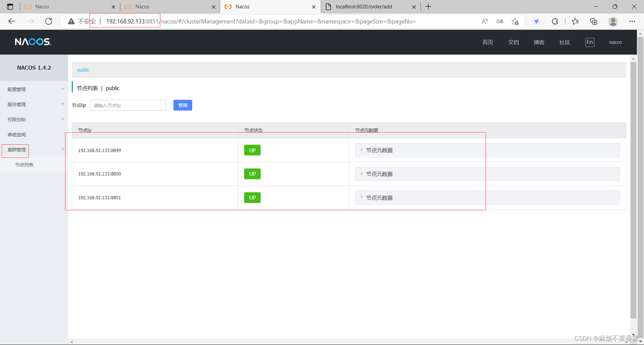Select node IP 192.168.92.133:8851
Screen dimensions: 644x345
100,198
